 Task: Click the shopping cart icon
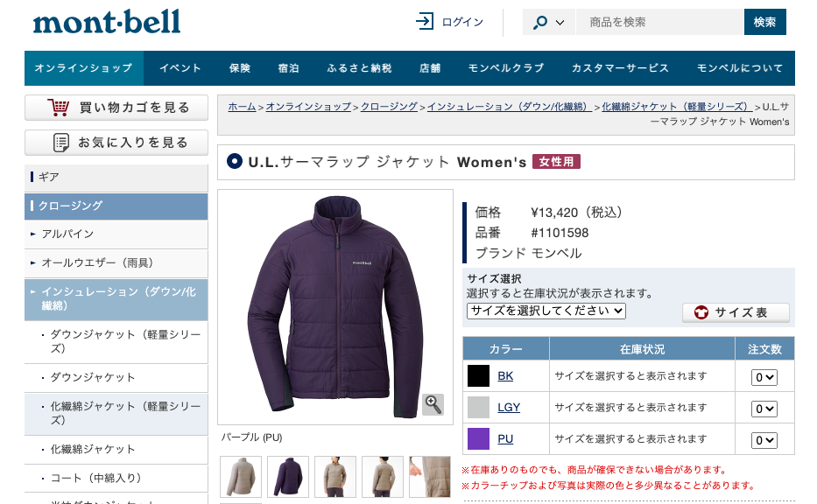tap(59, 108)
